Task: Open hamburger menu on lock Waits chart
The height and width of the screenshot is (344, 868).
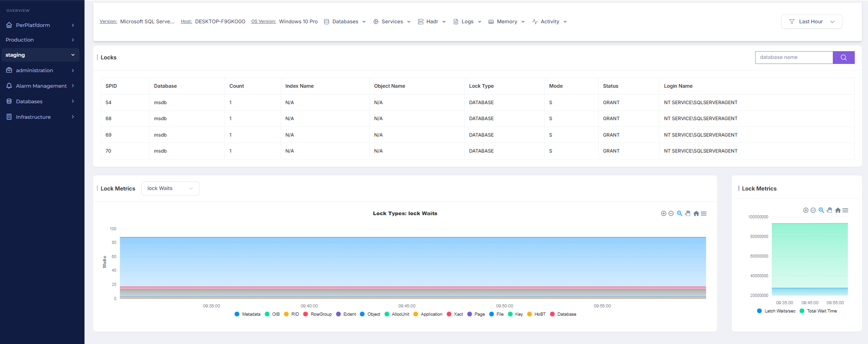Action: point(704,213)
